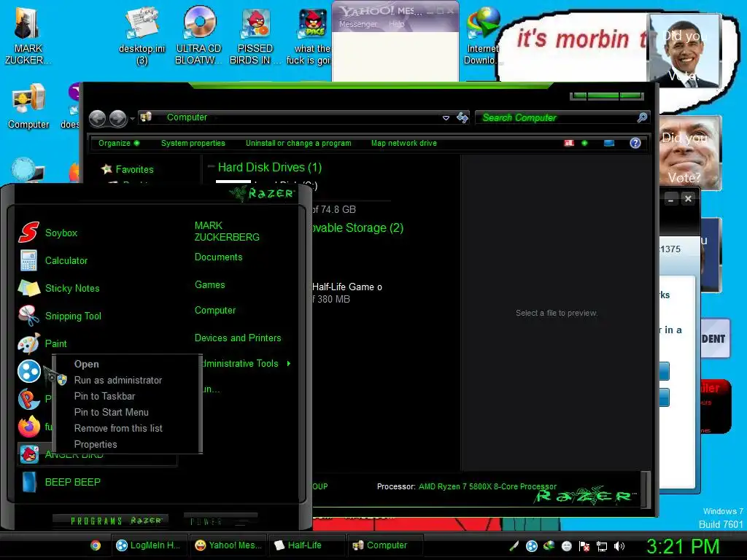Open Computer link in Start menu

pos(215,311)
